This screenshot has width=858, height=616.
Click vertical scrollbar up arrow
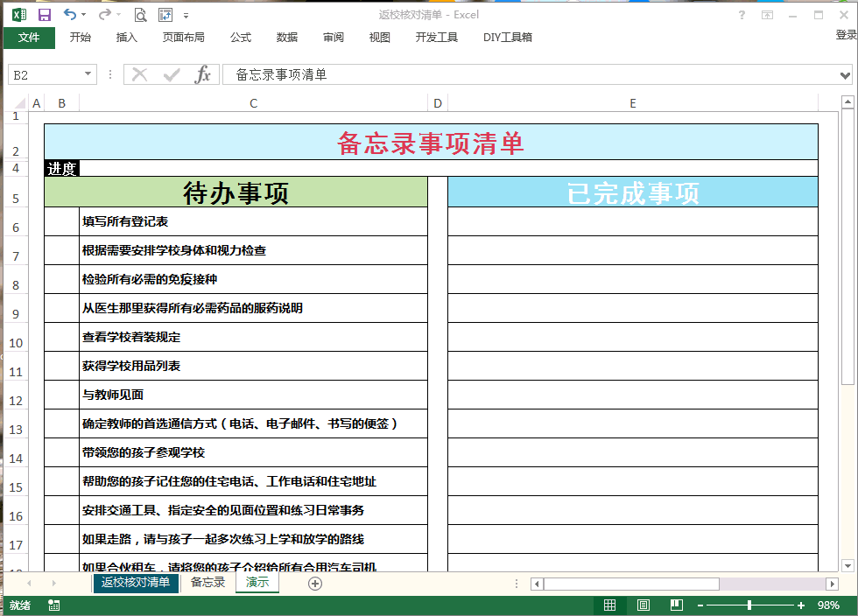coord(847,101)
